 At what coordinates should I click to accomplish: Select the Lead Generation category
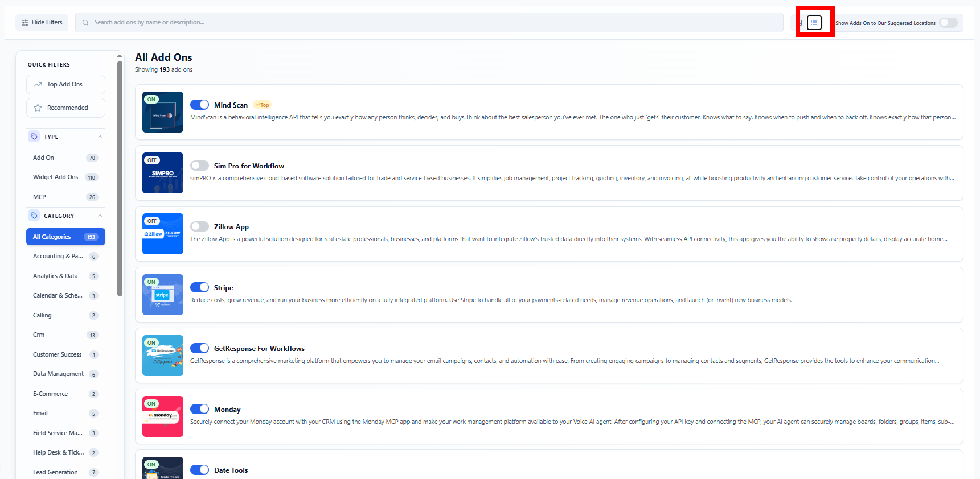click(x=65, y=472)
